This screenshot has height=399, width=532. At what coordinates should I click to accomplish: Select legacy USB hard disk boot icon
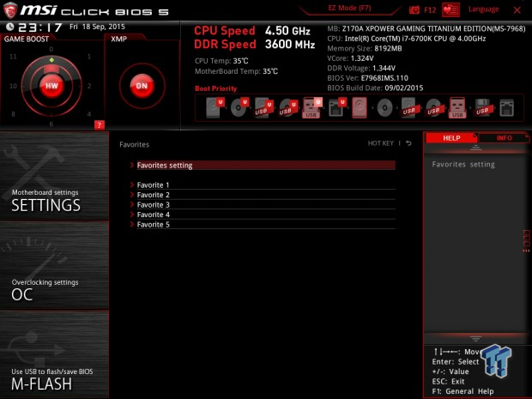[408, 108]
